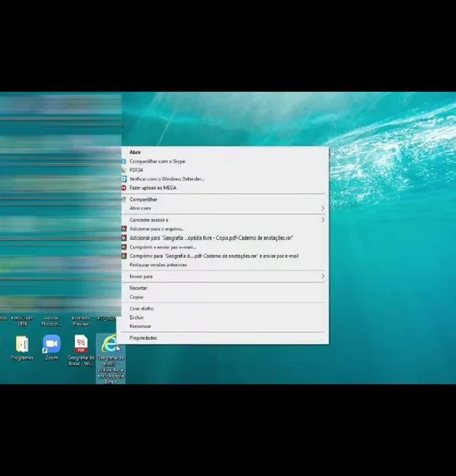Image resolution: width=456 pixels, height=476 pixels.
Task: Choose Recortar from the context menu
Action: [138, 288]
